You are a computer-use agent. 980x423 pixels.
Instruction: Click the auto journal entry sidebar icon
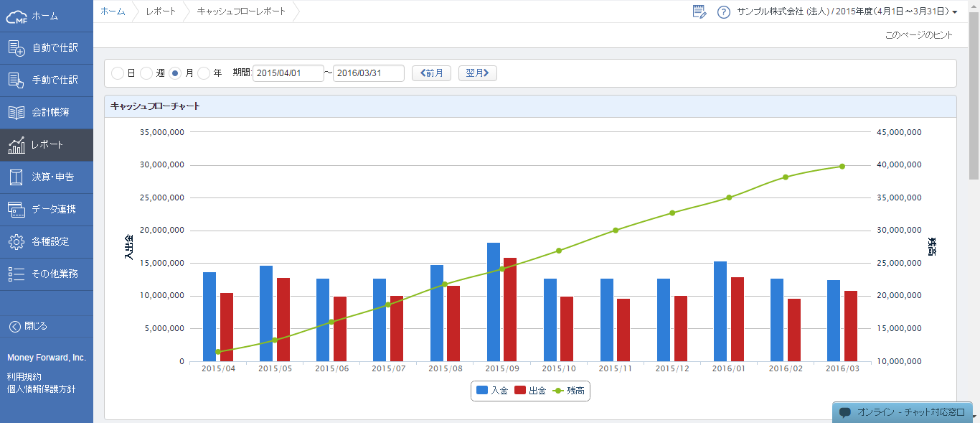[17, 48]
